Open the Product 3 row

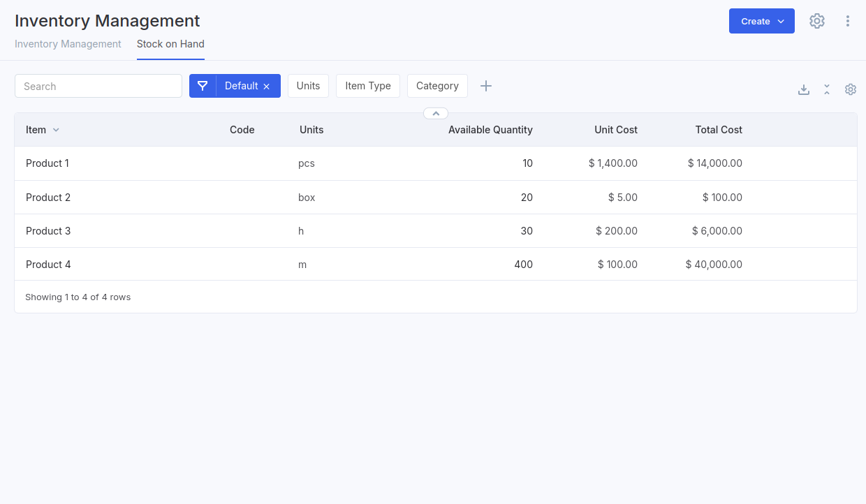436,231
